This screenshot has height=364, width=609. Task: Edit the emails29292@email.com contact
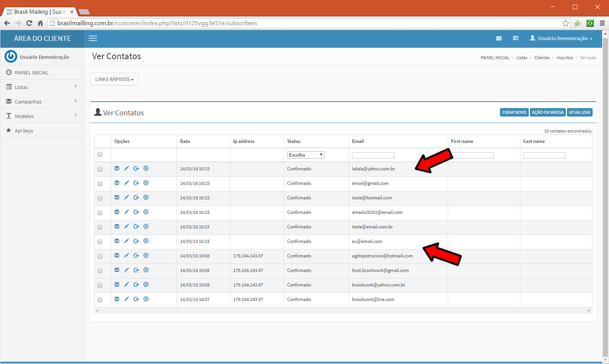tap(127, 212)
